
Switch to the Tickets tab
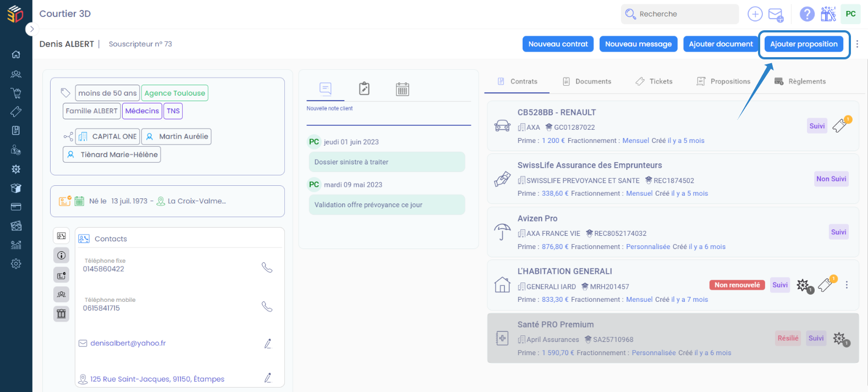pos(654,81)
